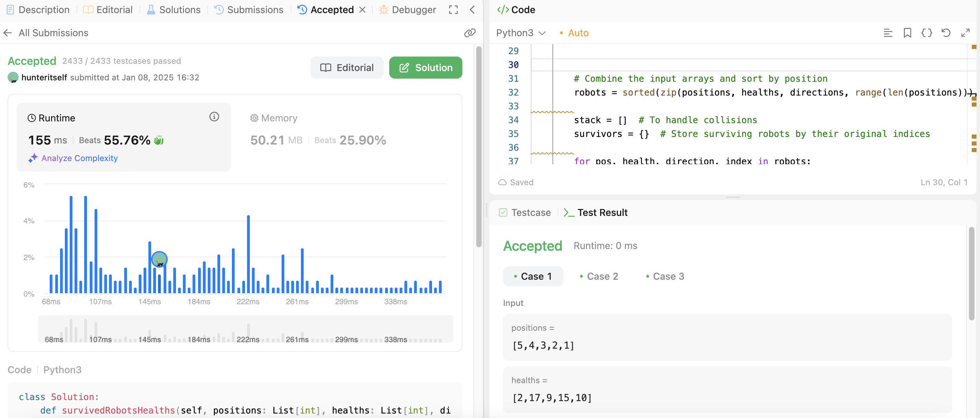Click the runtime distribution range slider
The image size is (980, 418).
pos(245,329)
